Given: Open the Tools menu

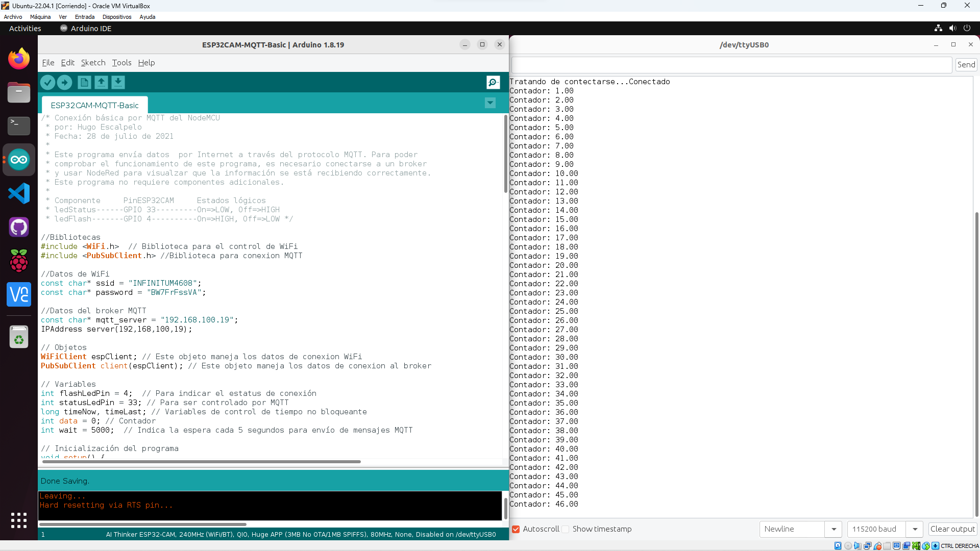Looking at the screenshot, I should (121, 63).
